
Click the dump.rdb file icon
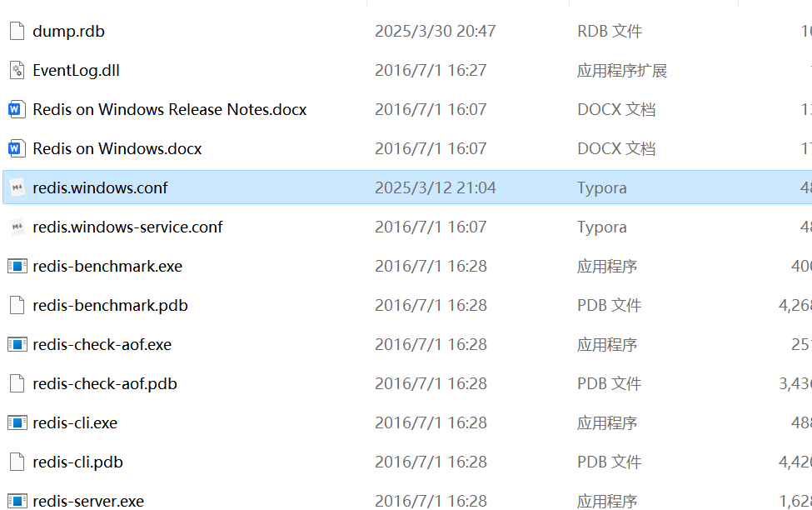(17, 31)
